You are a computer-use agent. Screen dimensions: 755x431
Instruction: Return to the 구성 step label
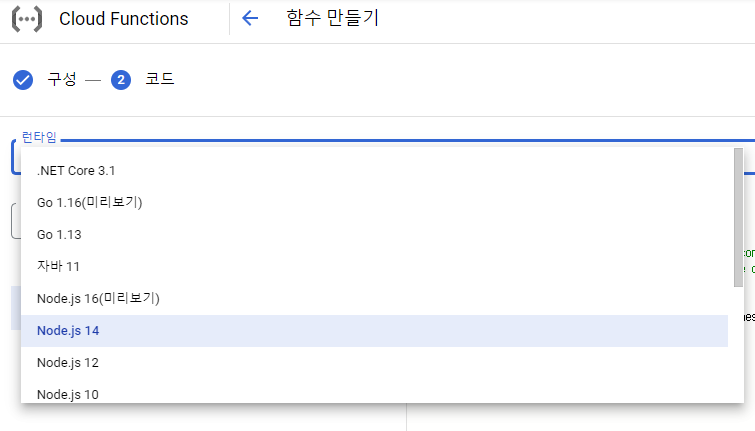(x=62, y=80)
